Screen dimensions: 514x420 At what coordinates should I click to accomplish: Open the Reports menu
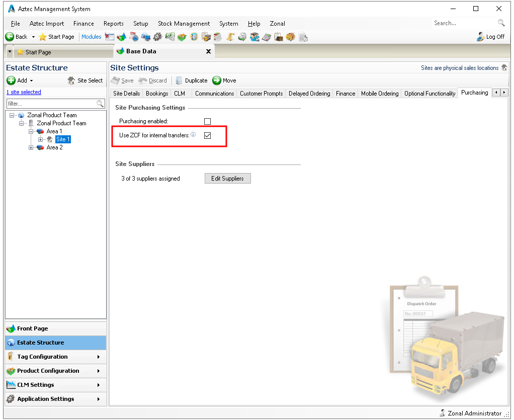[114, 24]
